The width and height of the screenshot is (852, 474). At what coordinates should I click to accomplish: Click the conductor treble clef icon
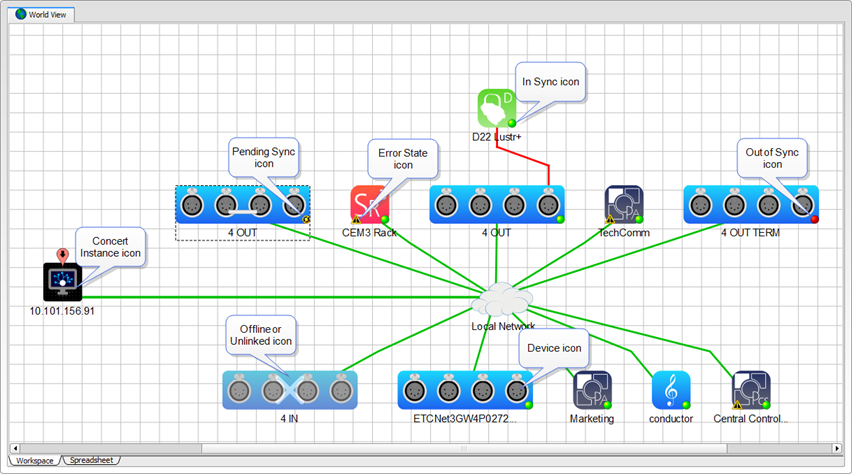(x=671, y=390)
